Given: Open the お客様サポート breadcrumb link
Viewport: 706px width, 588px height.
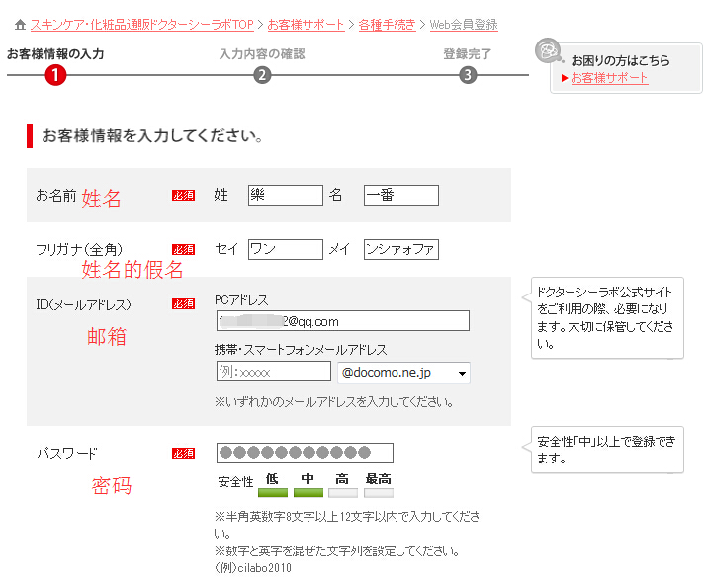Looking at the screenshot, I should 307,25.
